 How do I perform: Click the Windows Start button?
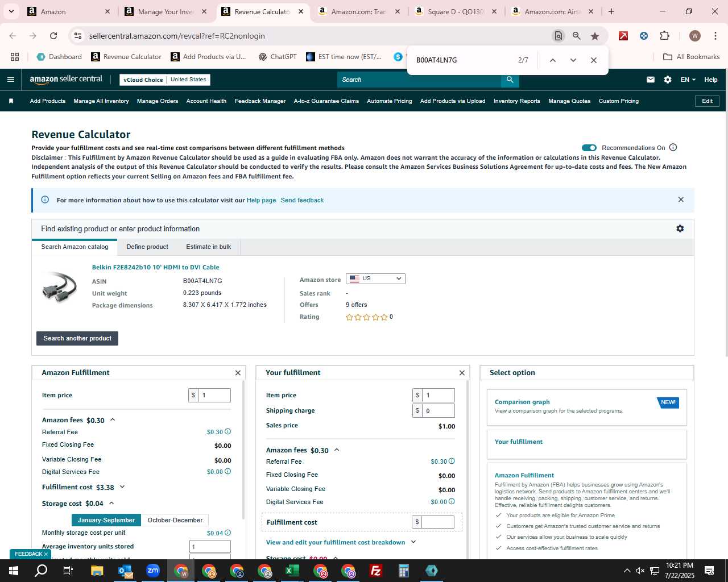click(x=13, y=571)
